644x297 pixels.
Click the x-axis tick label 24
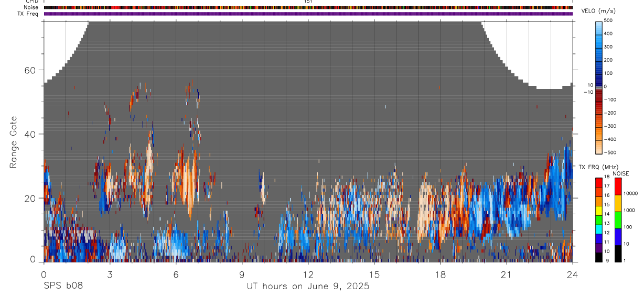click(x=572, y=274)
